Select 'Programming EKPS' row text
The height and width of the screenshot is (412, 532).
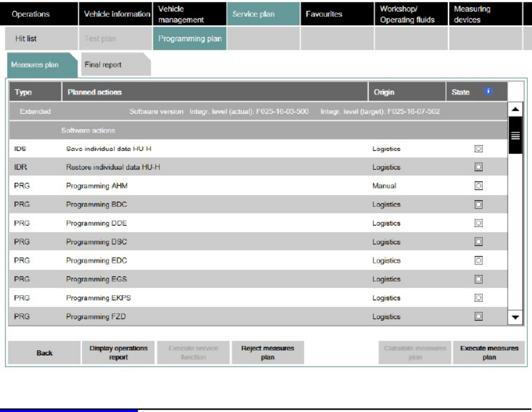click(98, 298)
